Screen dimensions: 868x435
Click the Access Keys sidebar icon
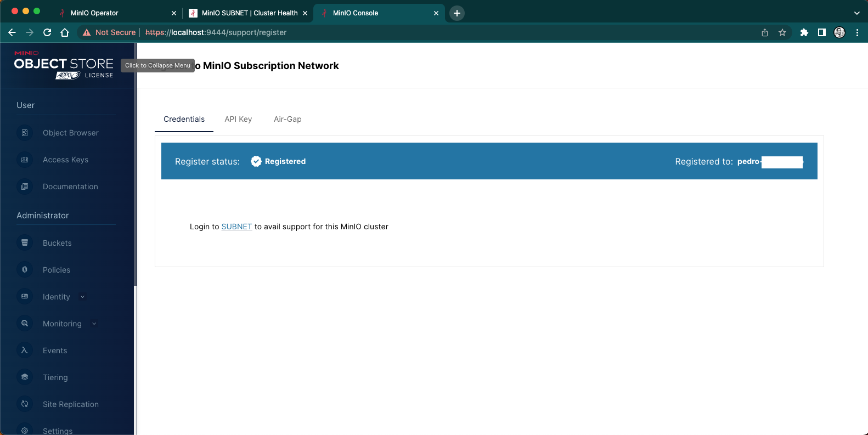[25, 160]
